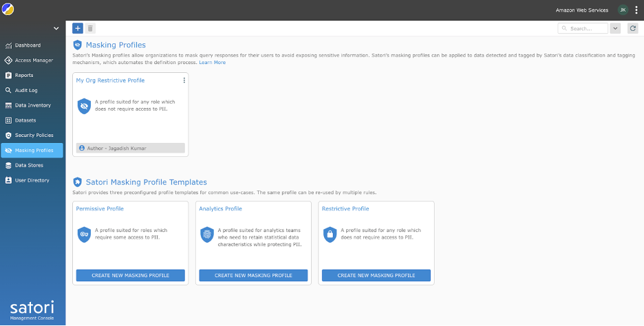Image resolution: width=644 pixels, height=326 pixels.
Task: Open Security Policies page
Action: (32, 135)
